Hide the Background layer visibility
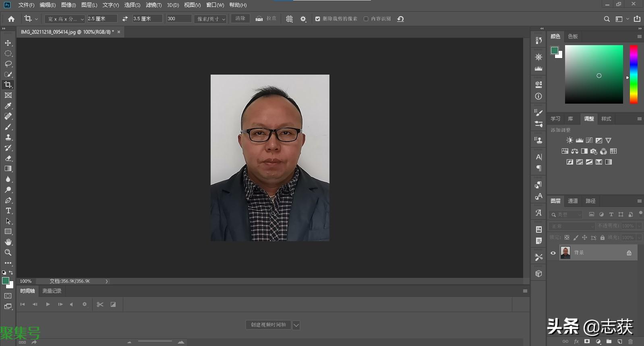This screenshot has height=346, width=644. point(553,253)
